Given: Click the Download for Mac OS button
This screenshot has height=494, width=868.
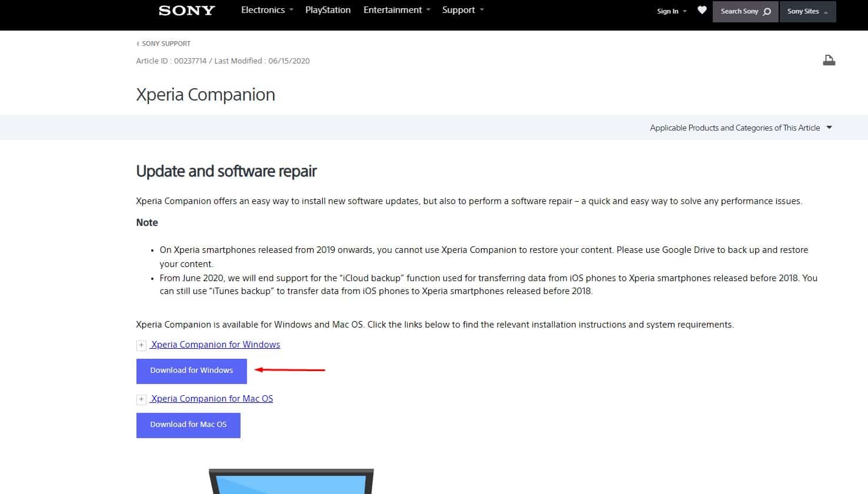Looking at the screenshot, I should pyautogui.click(x=188, y=425).
